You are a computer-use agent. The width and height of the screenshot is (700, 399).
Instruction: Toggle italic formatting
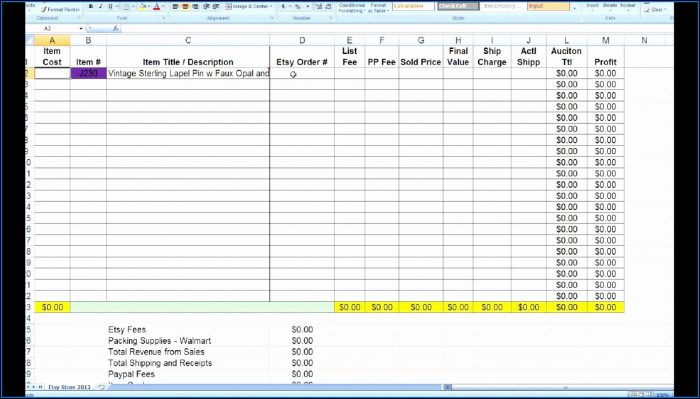(x=100, y=6)
